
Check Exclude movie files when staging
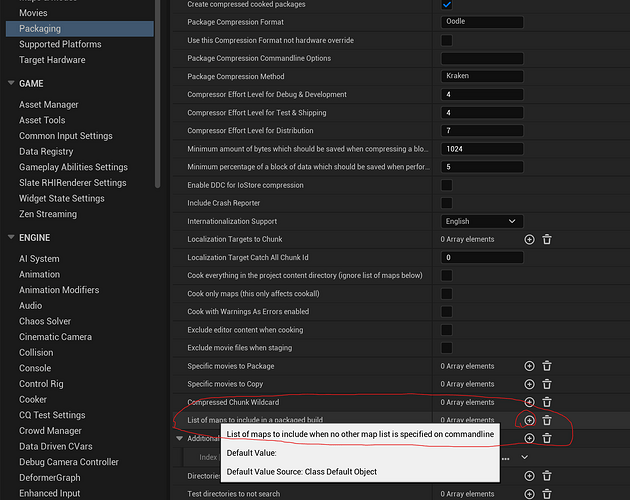[x=446, y=348]
